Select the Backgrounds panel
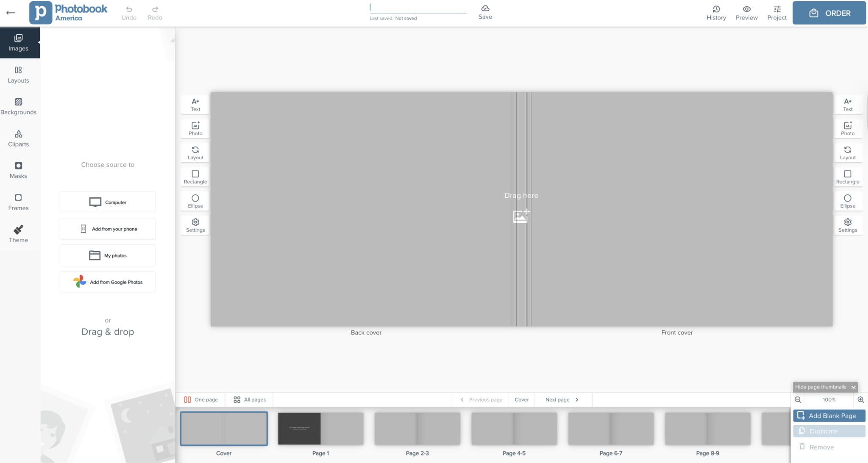The image size is (868, 463). pos(18,106)
